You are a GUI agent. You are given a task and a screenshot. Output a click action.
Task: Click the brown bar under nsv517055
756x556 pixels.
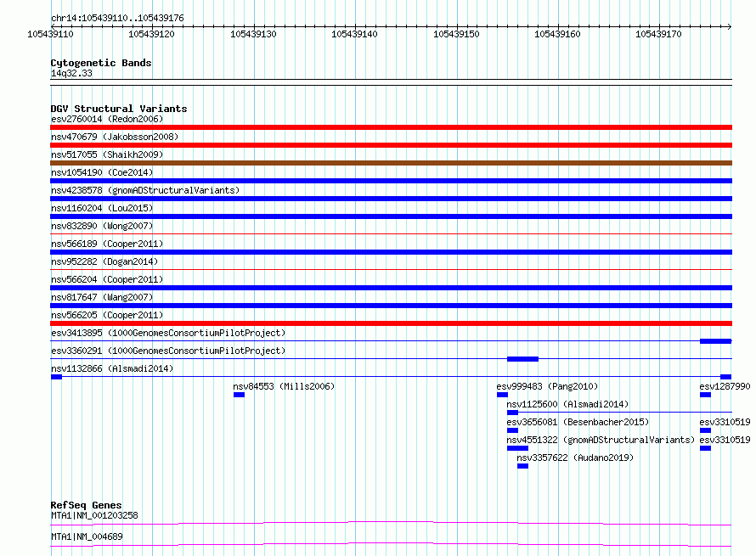click(391, 163)
